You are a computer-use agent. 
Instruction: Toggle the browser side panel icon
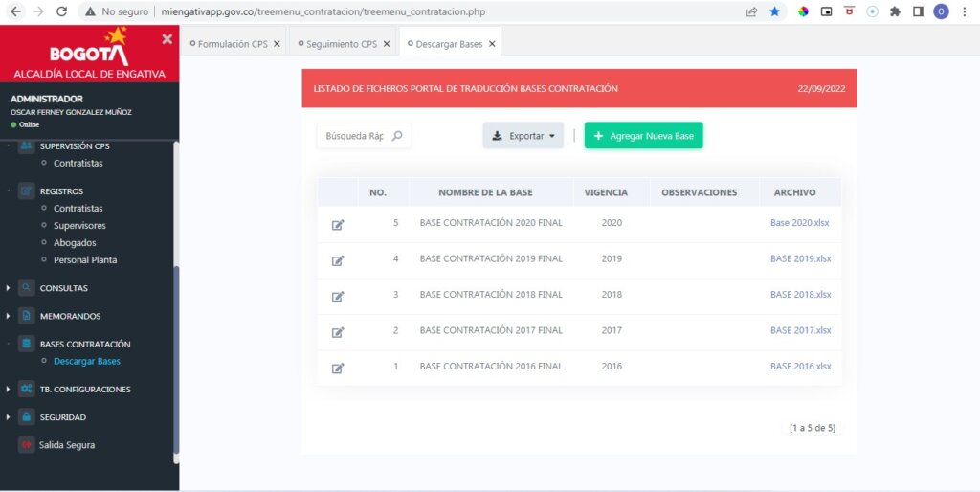(x=918, y=11)
